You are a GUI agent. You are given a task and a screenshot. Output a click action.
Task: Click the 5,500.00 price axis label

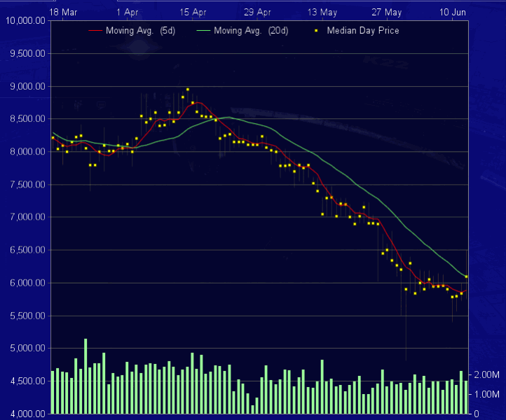[x=28, y=316]
